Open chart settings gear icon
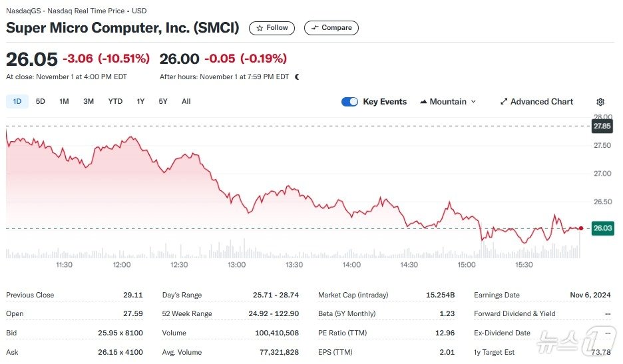 pos(600,102)
